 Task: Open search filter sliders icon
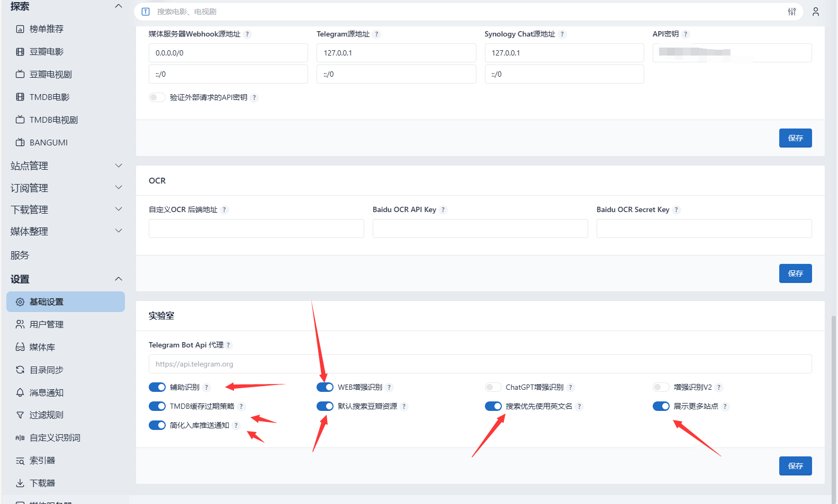tap(792, 12)
